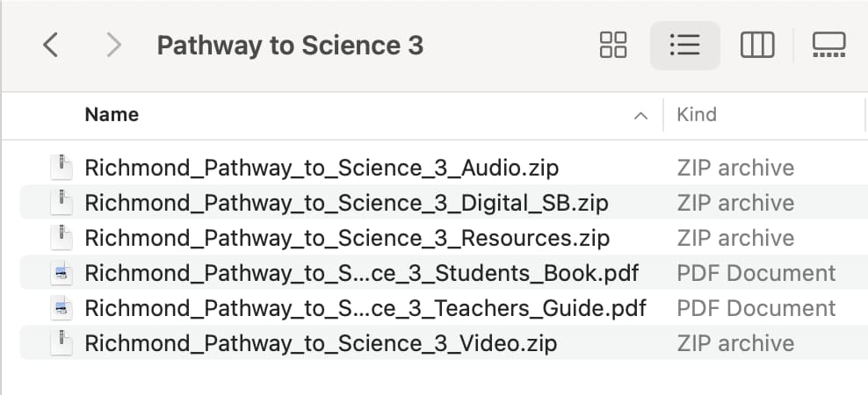Switch to icon grid view
The image size is (868, 395).
[613, 45]
